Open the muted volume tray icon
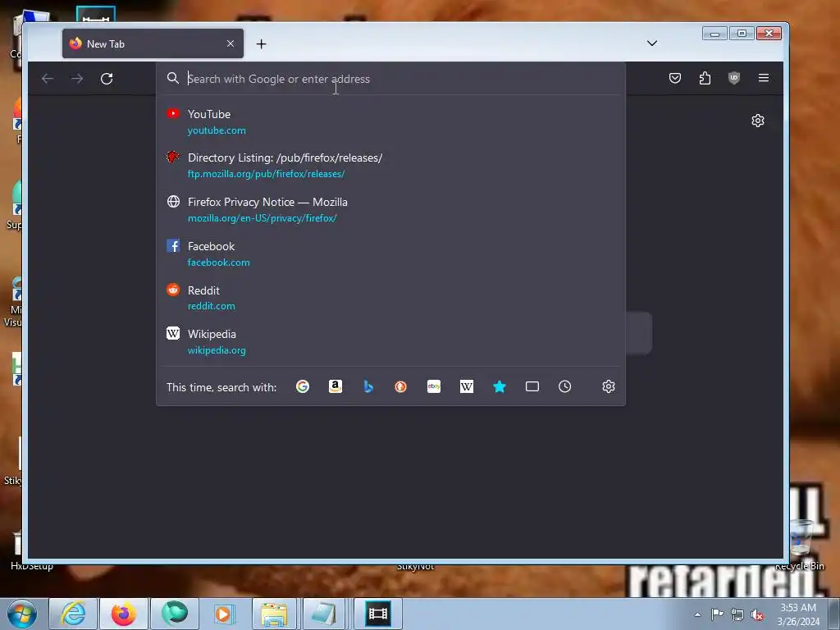 tap(757, 614)
